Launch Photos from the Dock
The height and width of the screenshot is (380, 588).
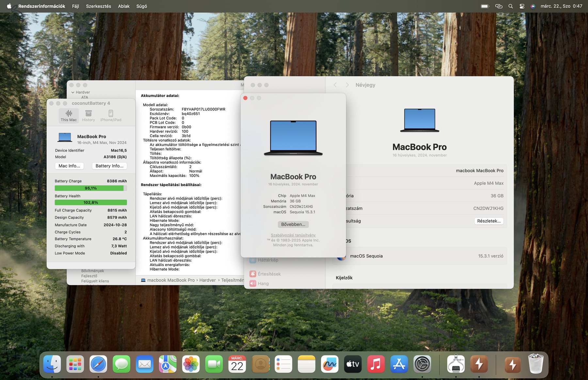pyautogui.click(x=191, y=364)
